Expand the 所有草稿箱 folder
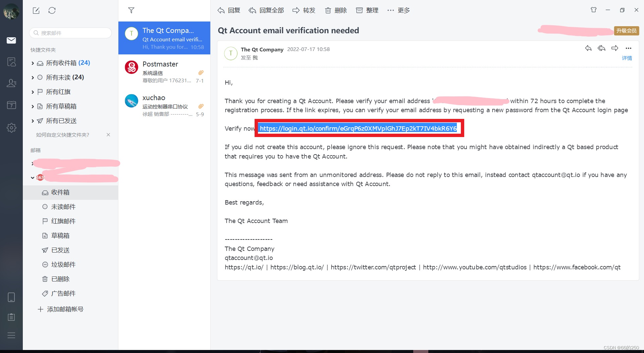 point(33,106)
